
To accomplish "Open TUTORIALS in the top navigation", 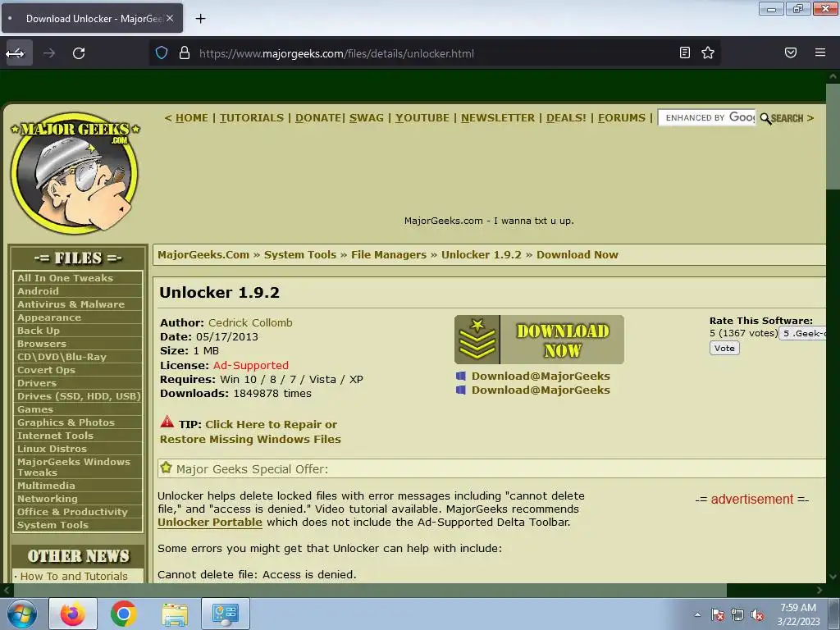I will click(x=251, y=118).
